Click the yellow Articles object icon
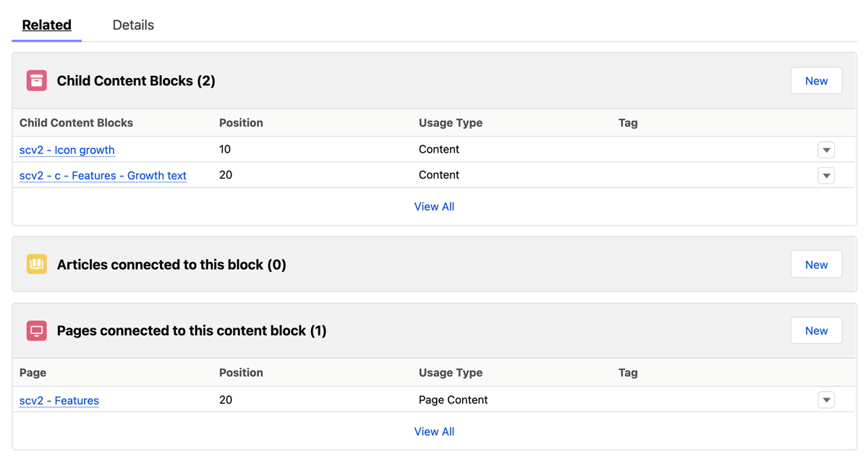 [36, 264]
